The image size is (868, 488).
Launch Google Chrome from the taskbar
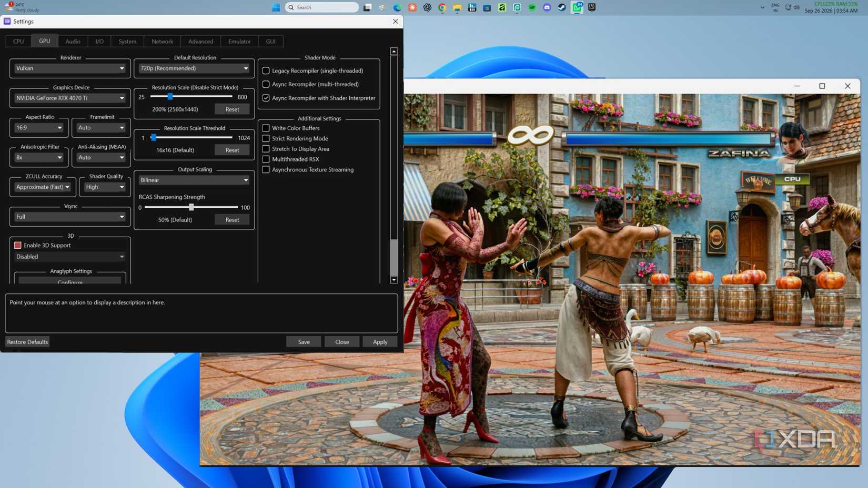point(442,7)
